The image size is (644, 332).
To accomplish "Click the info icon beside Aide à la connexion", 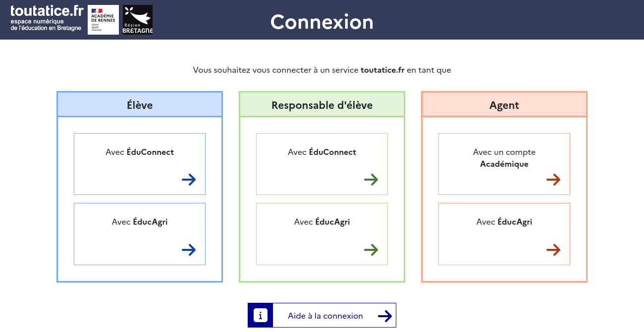I will click(x=261, y=315).
